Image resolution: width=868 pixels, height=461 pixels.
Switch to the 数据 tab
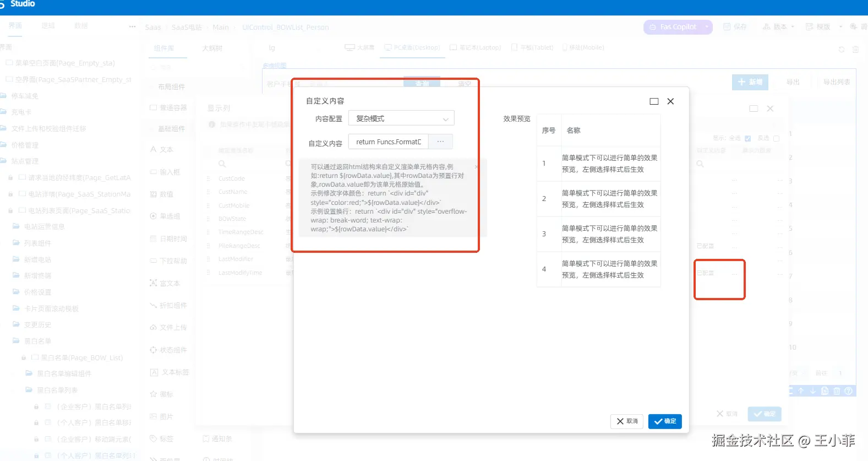[81, 26]
